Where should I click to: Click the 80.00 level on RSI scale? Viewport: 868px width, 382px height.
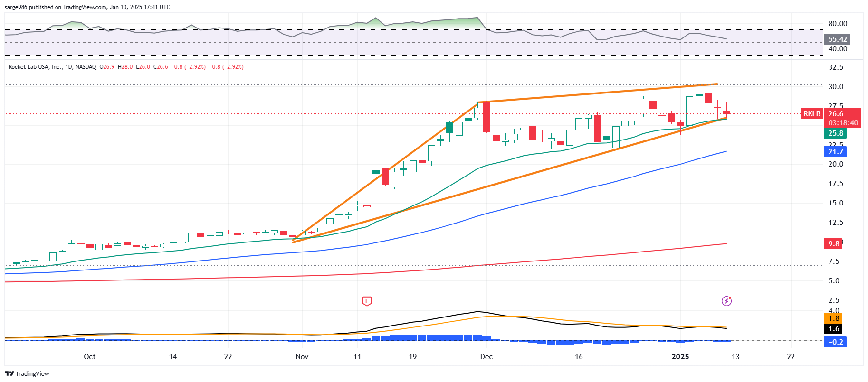[837, 24]
